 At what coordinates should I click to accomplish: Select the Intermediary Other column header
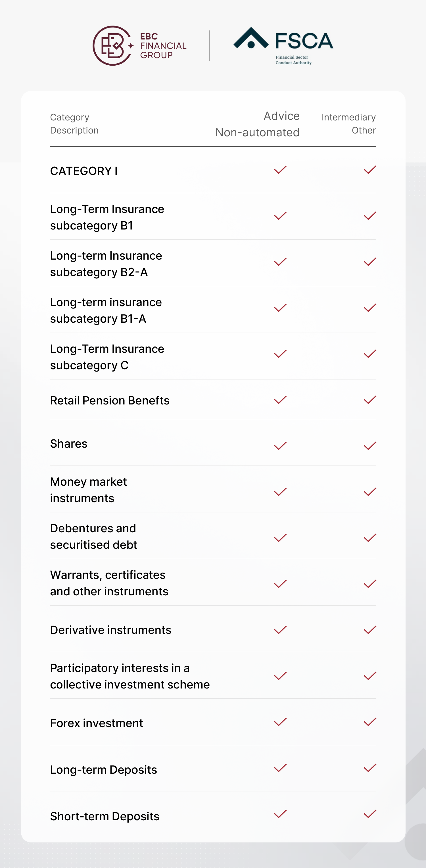point(348,124)
